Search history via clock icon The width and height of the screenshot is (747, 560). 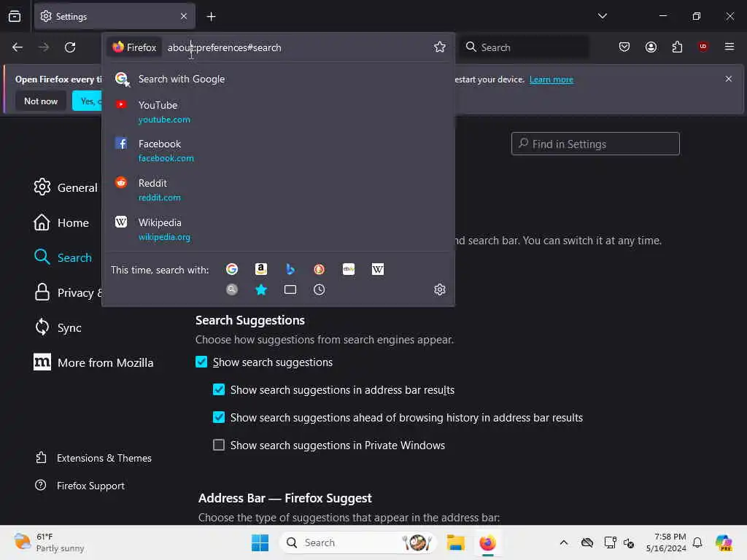pyautogui.click(x=320, y=289)
